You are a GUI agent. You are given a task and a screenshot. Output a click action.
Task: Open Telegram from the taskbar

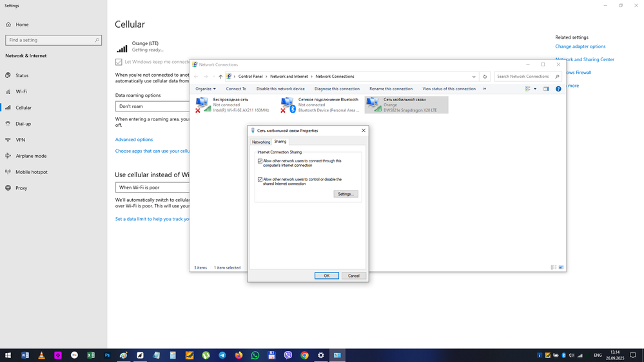[222, 355]
